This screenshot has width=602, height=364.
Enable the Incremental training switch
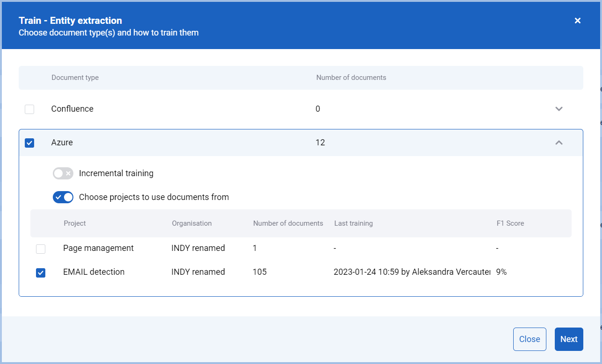coord(63,173)
